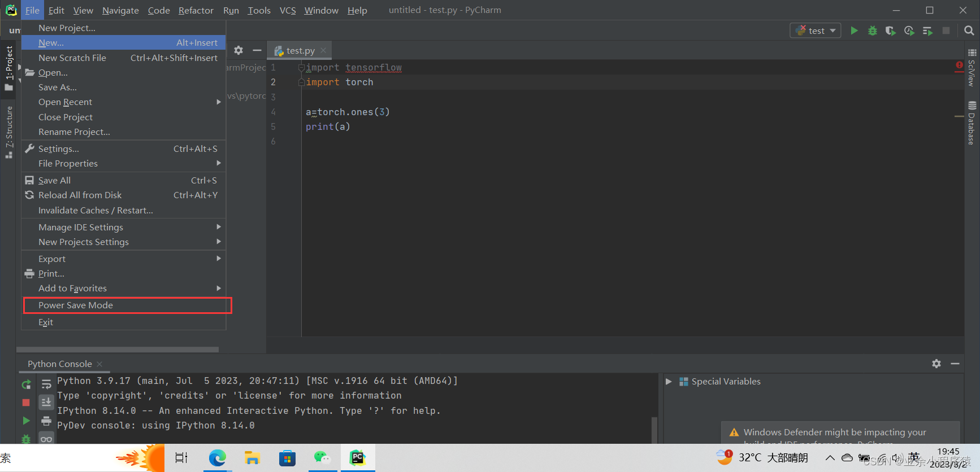980x472 pixels.
Task: Expand Add to Favorites submenu
Action: coord(123,289)
